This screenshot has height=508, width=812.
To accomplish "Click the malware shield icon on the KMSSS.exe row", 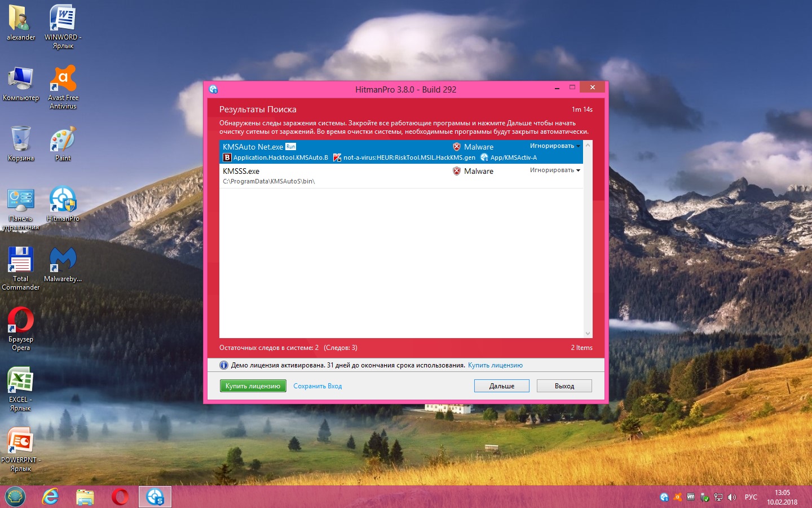I will pyautogui.click(x=457, y=171).
